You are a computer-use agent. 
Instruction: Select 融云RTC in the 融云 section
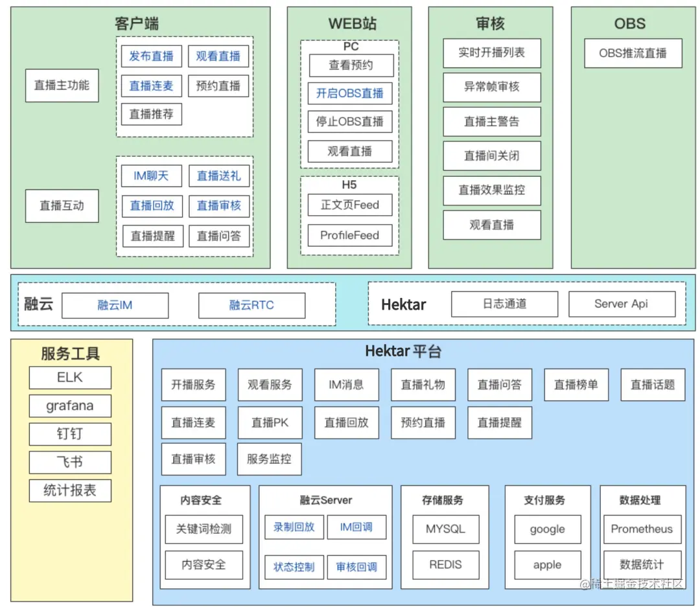coord(251,305)
